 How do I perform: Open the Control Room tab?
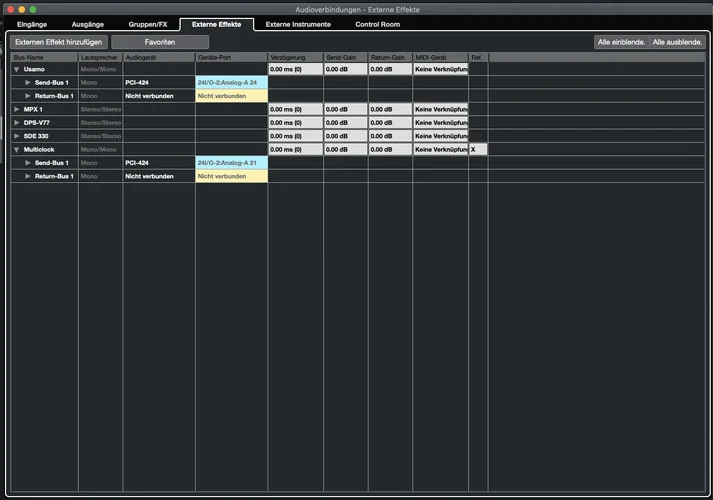point(378,23)
